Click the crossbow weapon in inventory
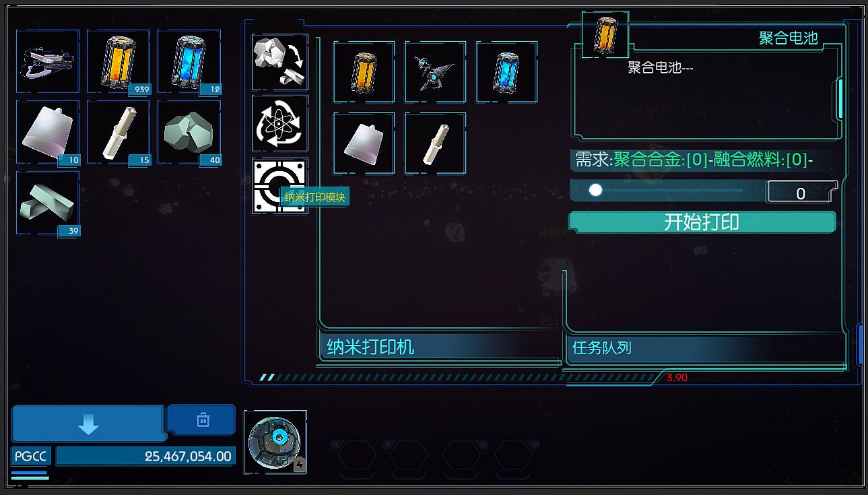The width and height of the screenshot is (868, 495). pyautogui.click(x=48, y=61)
